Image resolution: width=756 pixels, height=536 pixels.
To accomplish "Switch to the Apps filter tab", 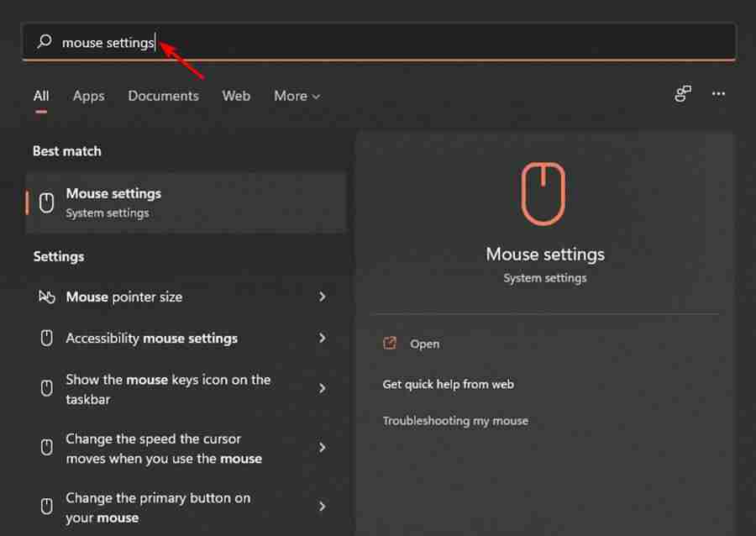I will pos(88,96).
